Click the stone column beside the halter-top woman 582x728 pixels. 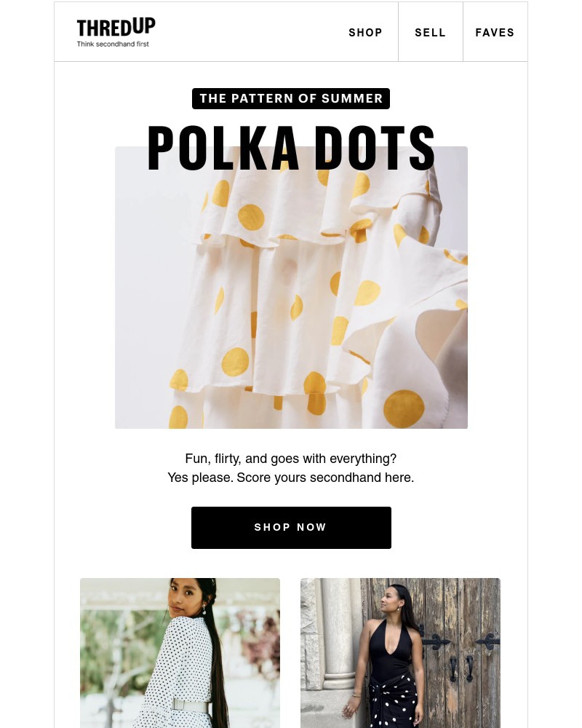(338, 634)
